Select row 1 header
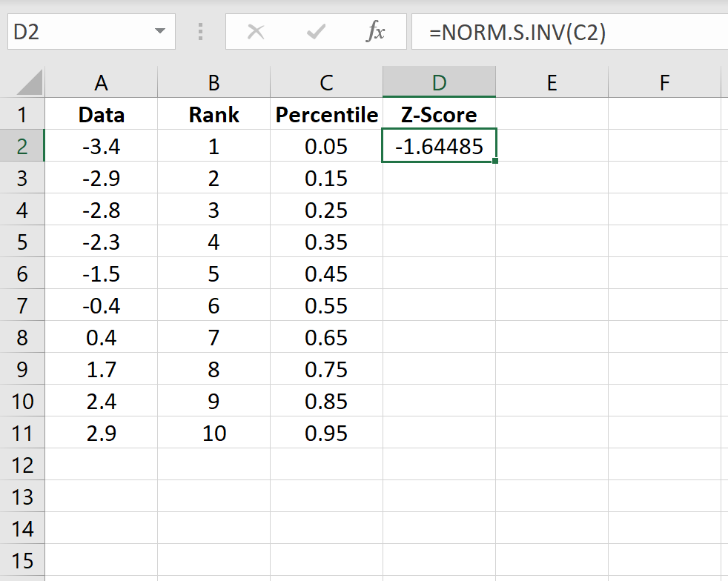 (23, 115)
